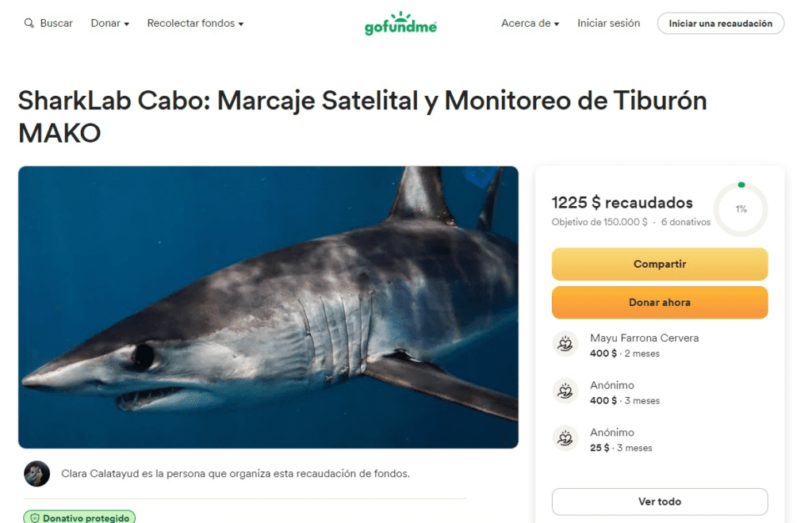The image size is (812, 523).
Task: Click Mayu Farrona Cervera's donation heart icon
Action: click(565, 344)
